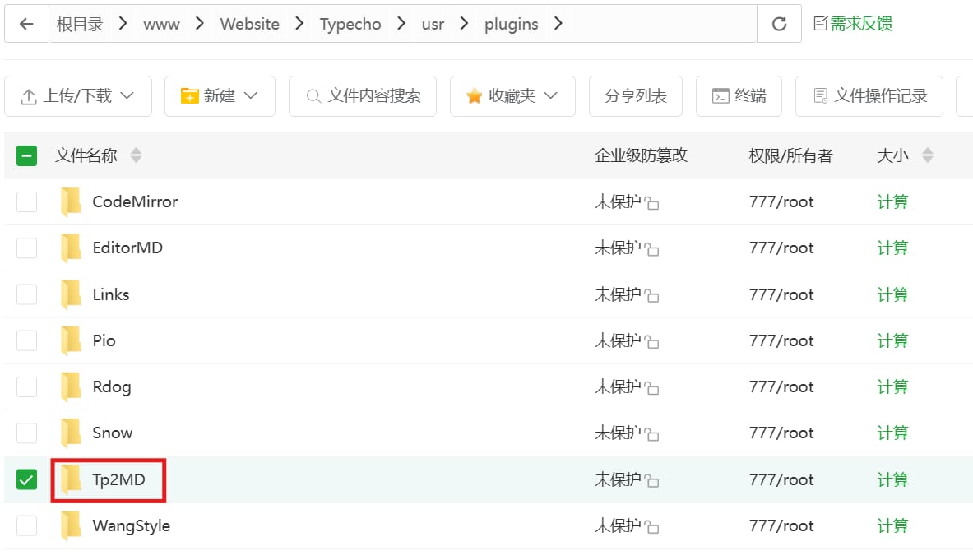Click the Links folder icon
Screen dimensions: 973x560
tap(72, 294)
